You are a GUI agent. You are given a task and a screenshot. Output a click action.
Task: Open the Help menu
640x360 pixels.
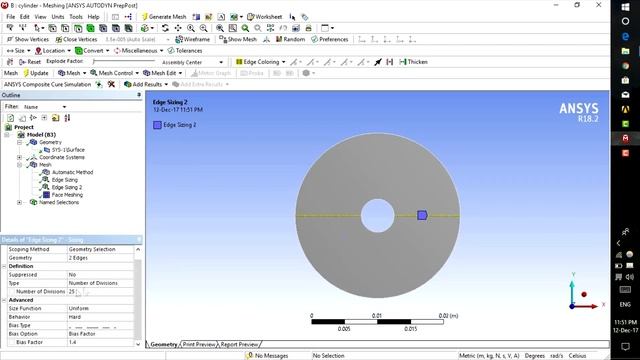click(x=93, y=17)
